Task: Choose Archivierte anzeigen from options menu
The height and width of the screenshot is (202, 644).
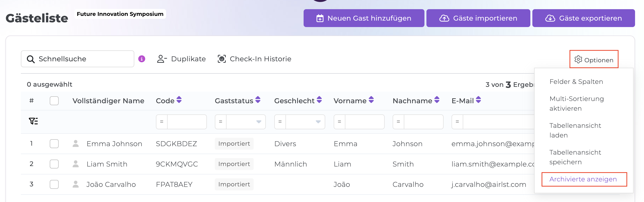Action: [583, 179]
